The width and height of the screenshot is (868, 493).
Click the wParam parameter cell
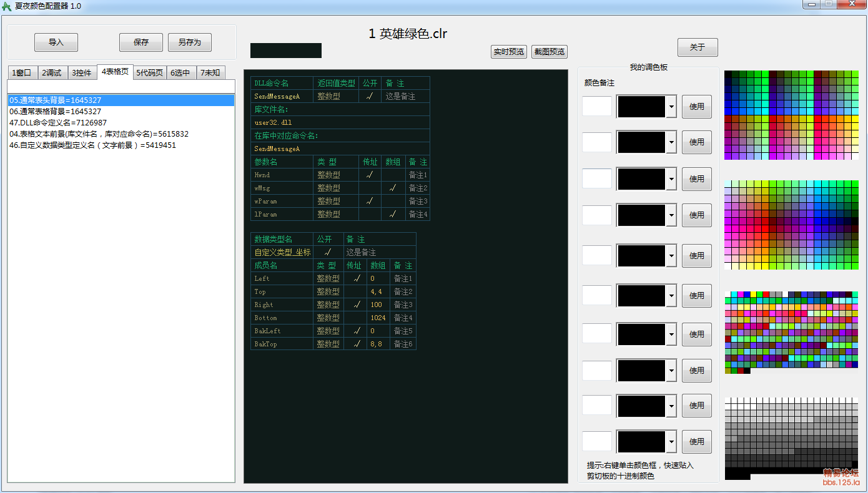click(x=282, y=201)
